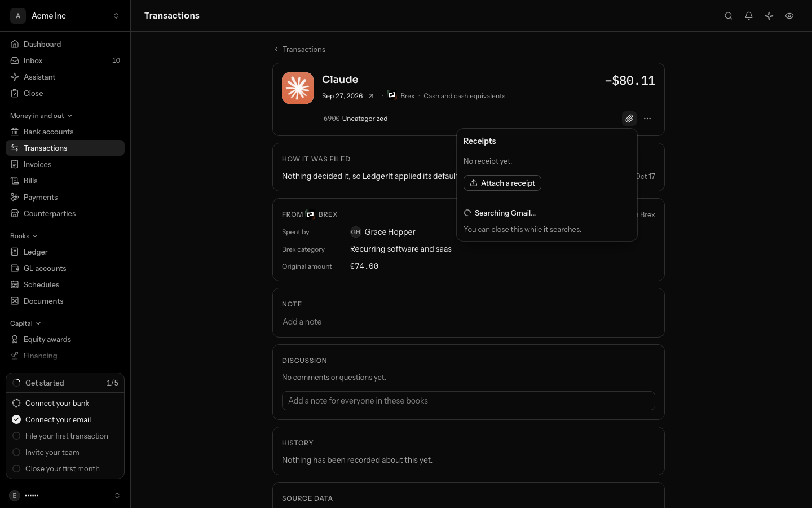Collapse the Capital section
Screen dimensions: 812x508
[x=25, y=323]
